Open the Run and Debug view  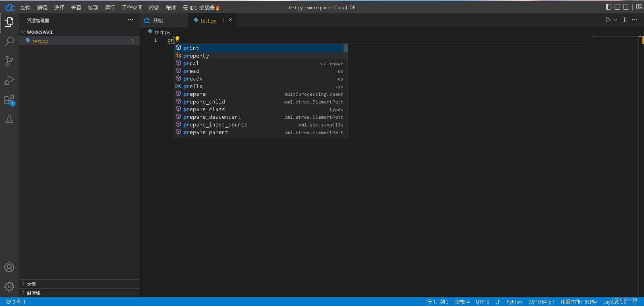click(9, 80)
